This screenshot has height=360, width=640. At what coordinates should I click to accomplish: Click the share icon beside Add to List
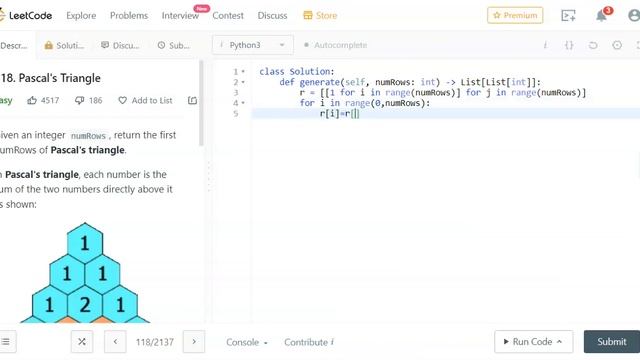pyautogui.click(x=192, y=100)
